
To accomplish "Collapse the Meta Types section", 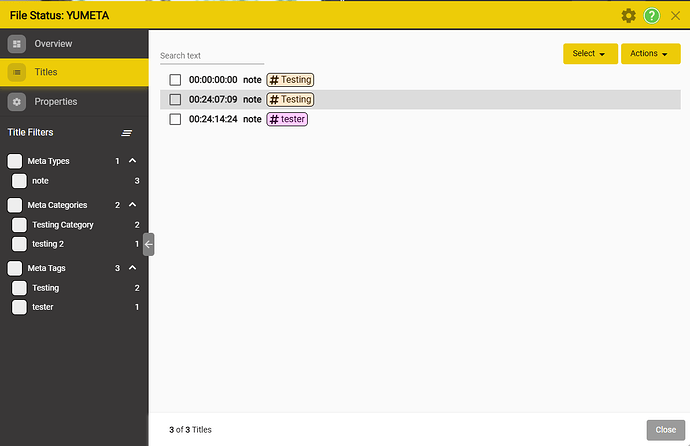I will pyautogui.click(x=133, y=161).
